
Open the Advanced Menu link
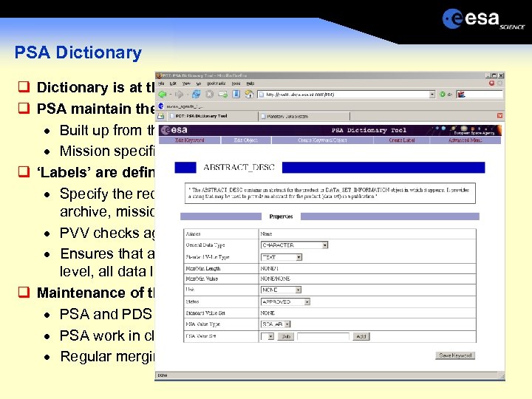pos(465,140)
